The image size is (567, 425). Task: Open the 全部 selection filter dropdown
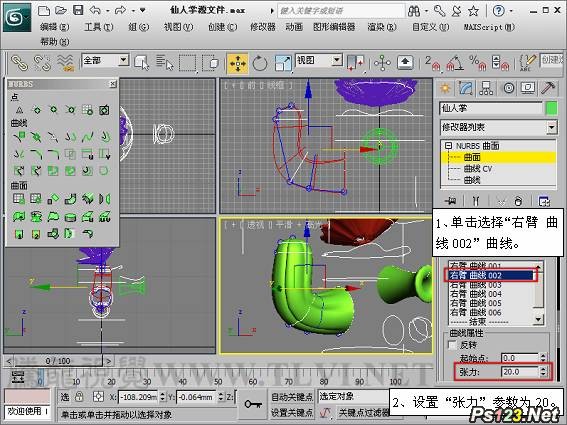click(x=123, y=60)
